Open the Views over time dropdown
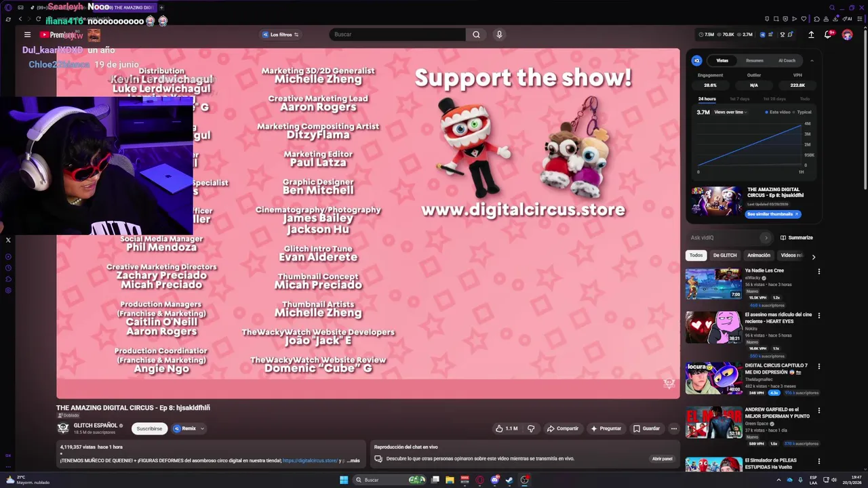This screenshot has width=868, height=488. [x=731, y=112]
